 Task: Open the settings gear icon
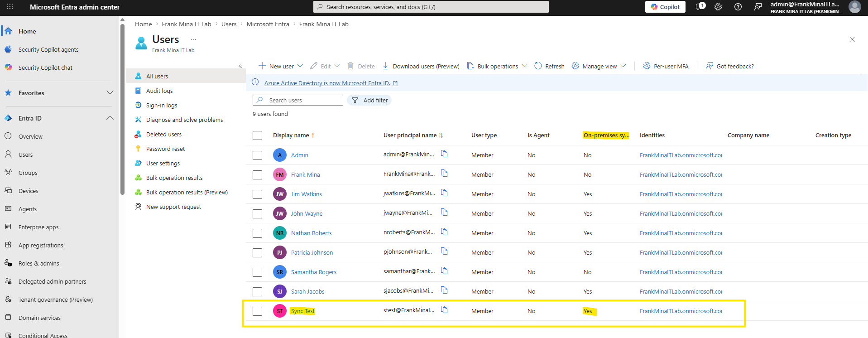tap(718, 7)
